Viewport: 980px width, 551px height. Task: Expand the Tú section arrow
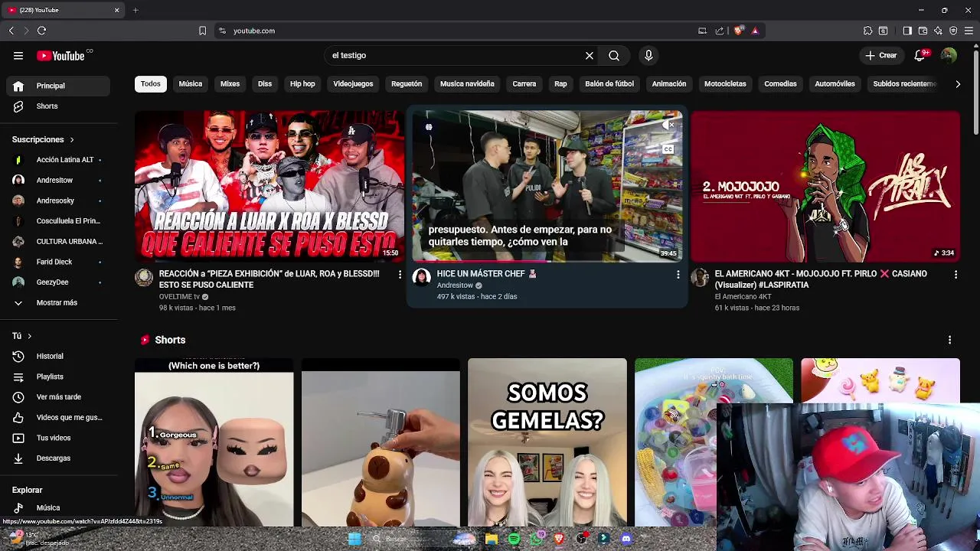29,336
